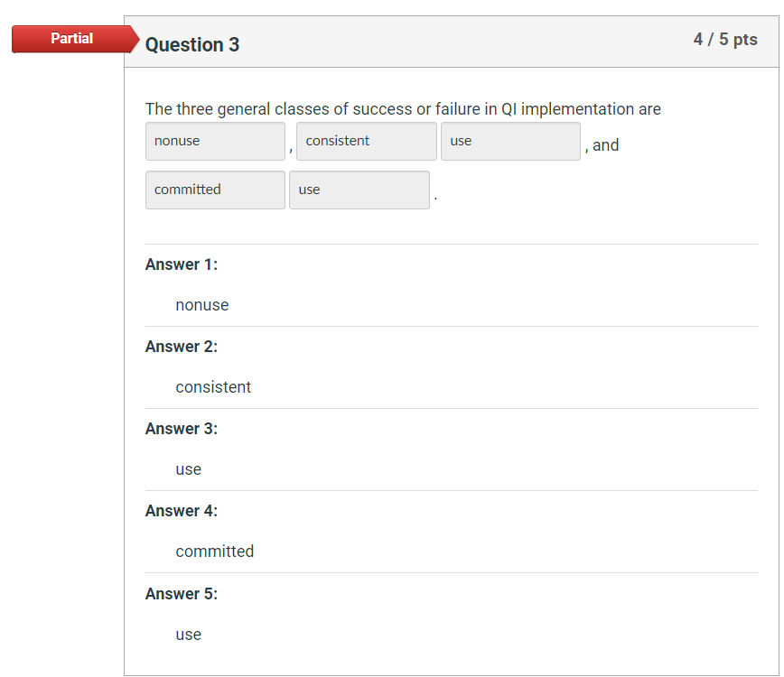The image size is (784, 677).
Task: Click the 'committed' answer input field
Action: pyautogui.click(x=215, y=190)
